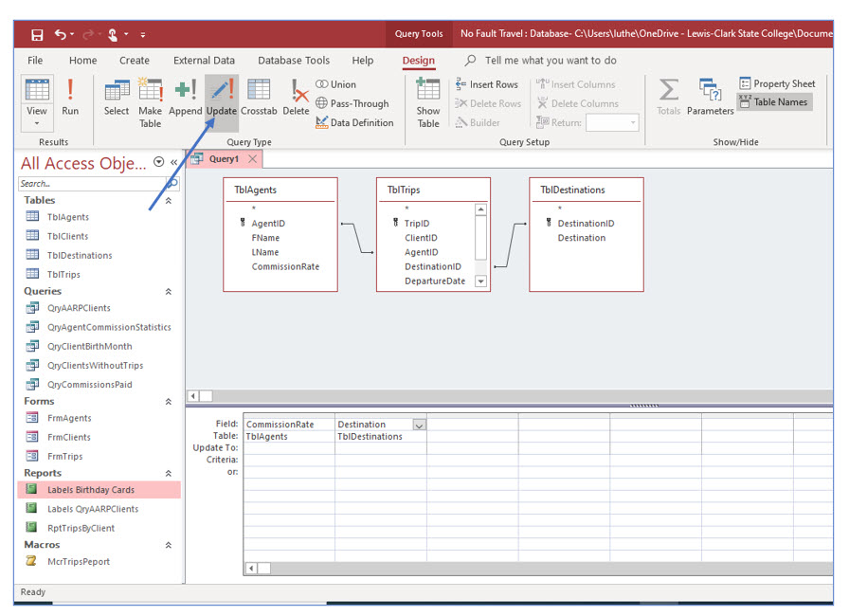Open the Destination field dropdown in the grid
This screenshot has width=849, height=616.
pos(419,425)
